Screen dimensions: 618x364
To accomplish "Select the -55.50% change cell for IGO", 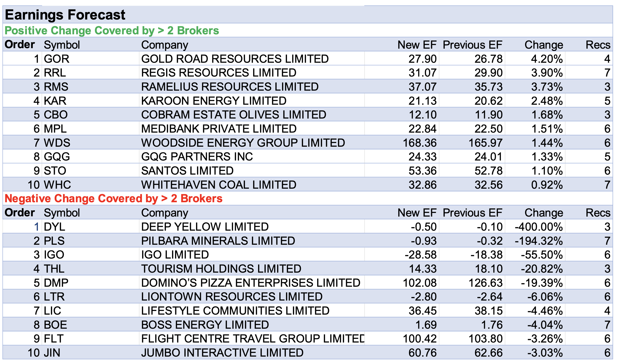I will [542, 255].
